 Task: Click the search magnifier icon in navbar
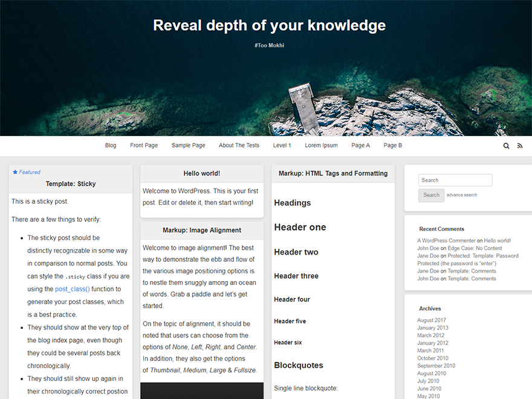(x=506, y=146)
